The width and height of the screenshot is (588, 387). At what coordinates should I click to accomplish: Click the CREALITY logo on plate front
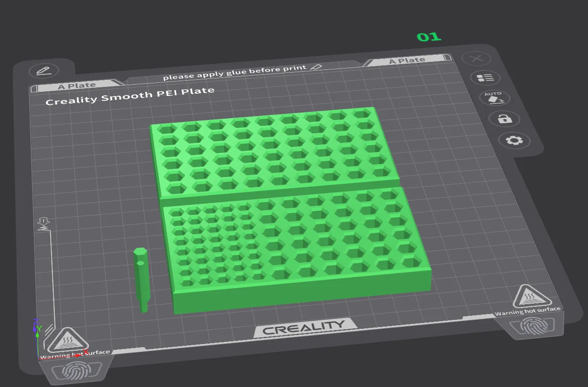click(x=304, y=329)
